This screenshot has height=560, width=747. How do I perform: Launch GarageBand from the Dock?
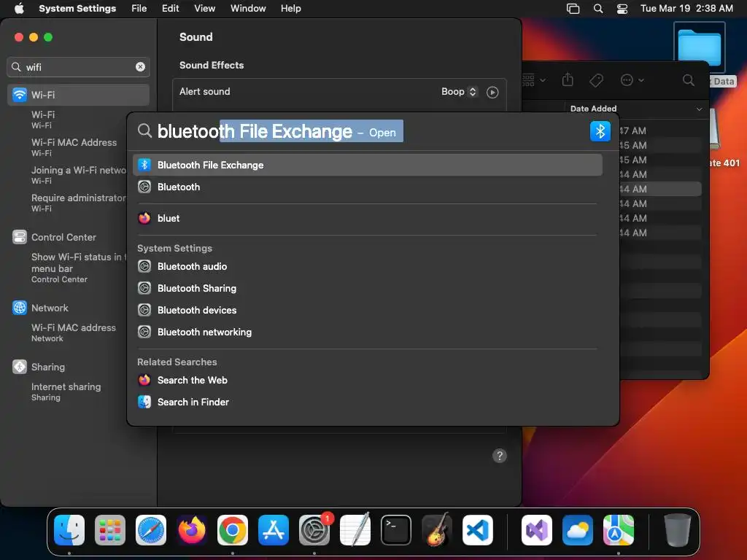437,530
